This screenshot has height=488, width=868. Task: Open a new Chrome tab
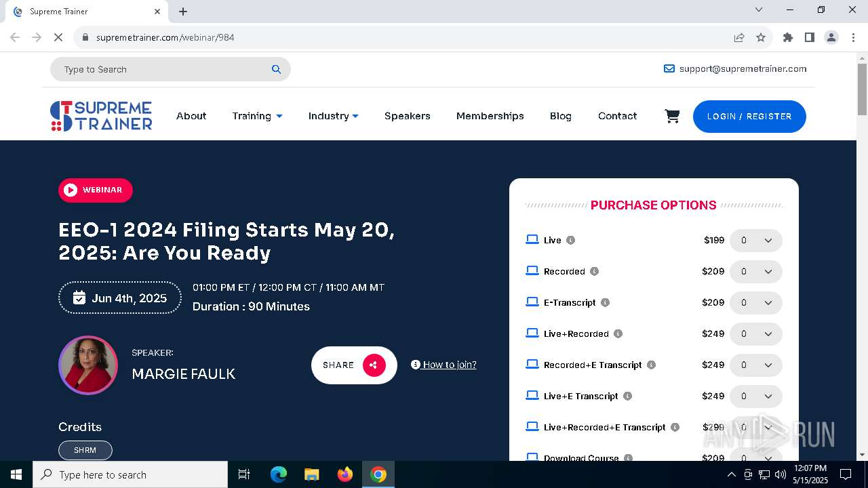[x=183, y=12]
